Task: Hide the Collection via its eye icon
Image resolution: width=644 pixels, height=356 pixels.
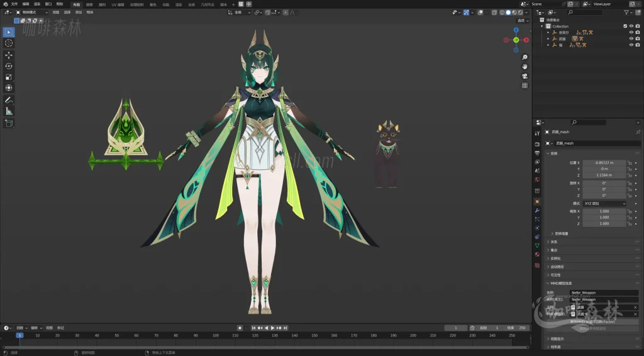Action: [x=631, y=26]
